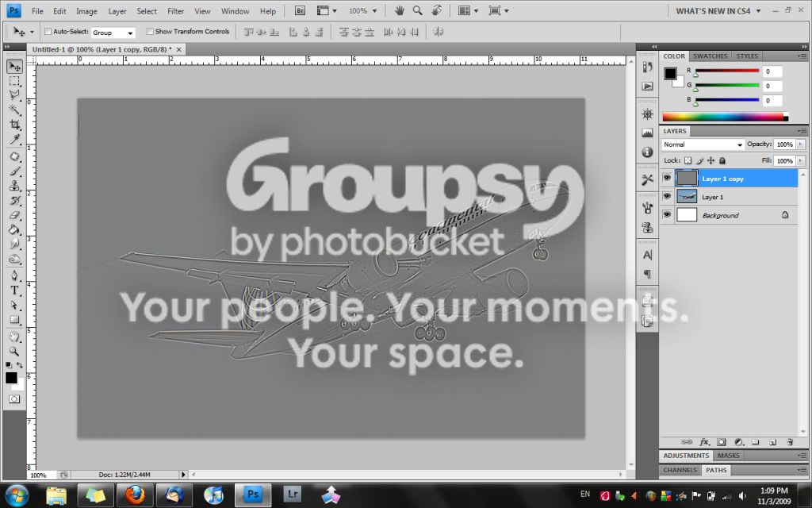
Task: Hide the Background layer eye
Action: pos(667,214)
